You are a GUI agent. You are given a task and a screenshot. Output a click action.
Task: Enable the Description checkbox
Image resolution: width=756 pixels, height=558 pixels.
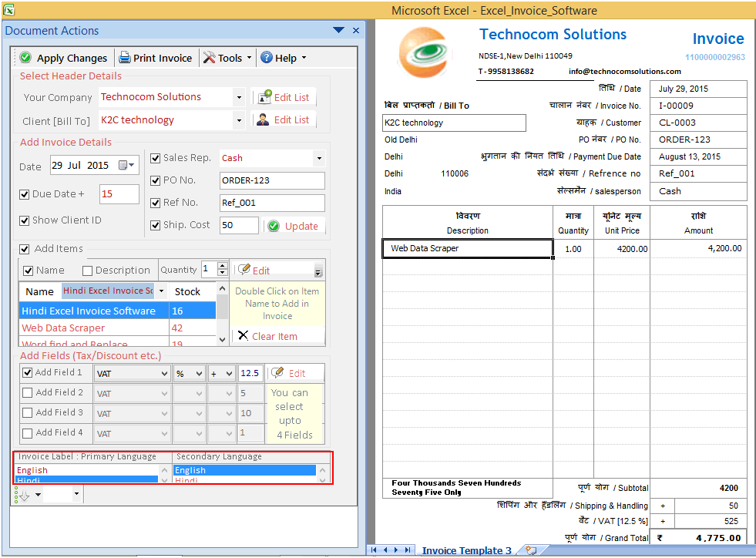tap(89, 270)
